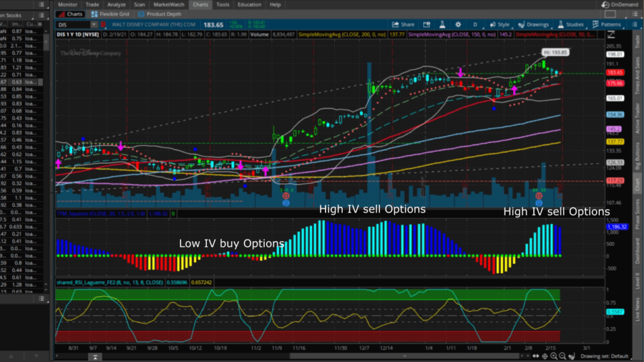The image size is (644, 362).
Task: Click the blue dividend marker near 11/9
Action: (x=286, y=203)
